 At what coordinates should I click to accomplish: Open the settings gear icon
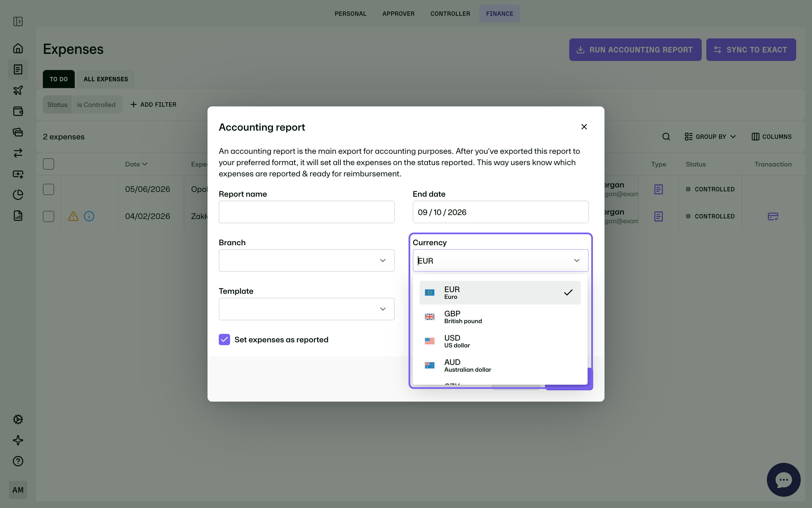coord(18,419)
